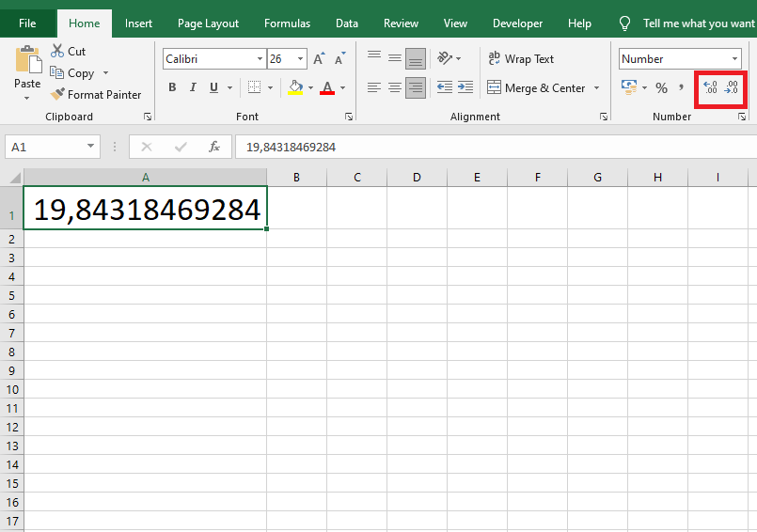Open the Calibri font name dropdown
This screenshot has height=532, width=757.
pyautogui.click(x=260, y=59)
